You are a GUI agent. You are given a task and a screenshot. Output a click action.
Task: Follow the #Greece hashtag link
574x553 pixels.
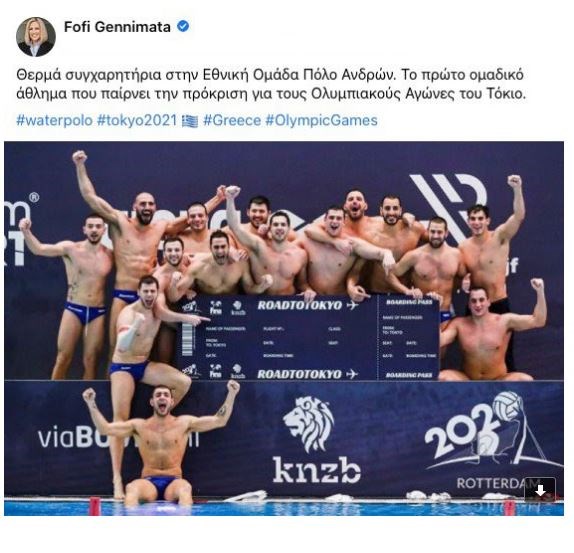point(232,120)
